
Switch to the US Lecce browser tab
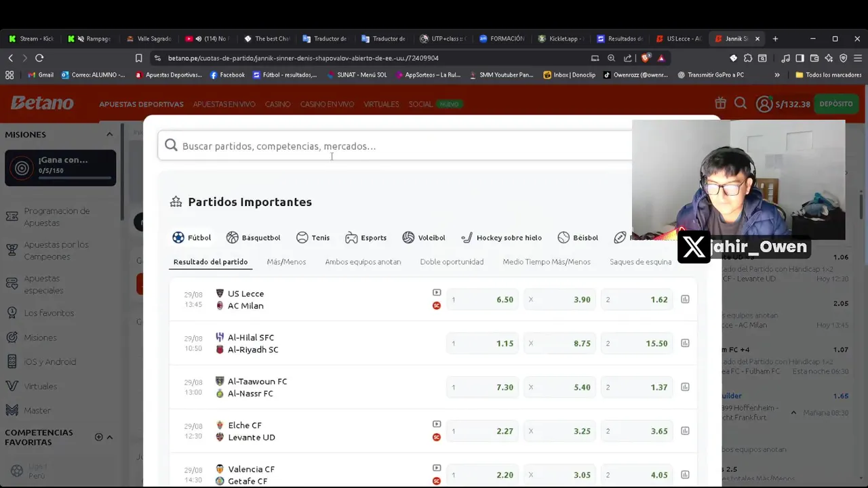[x=678, y=39]
